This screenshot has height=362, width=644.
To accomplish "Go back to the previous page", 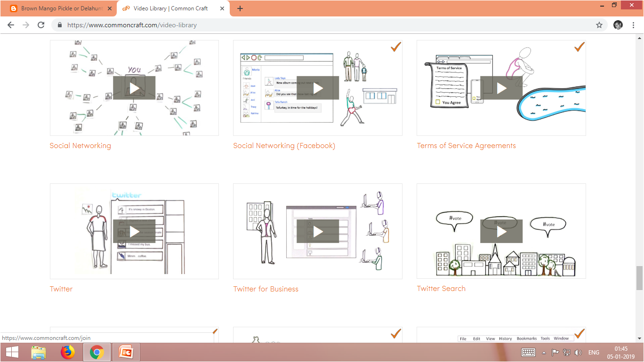I will coord(11,25).
